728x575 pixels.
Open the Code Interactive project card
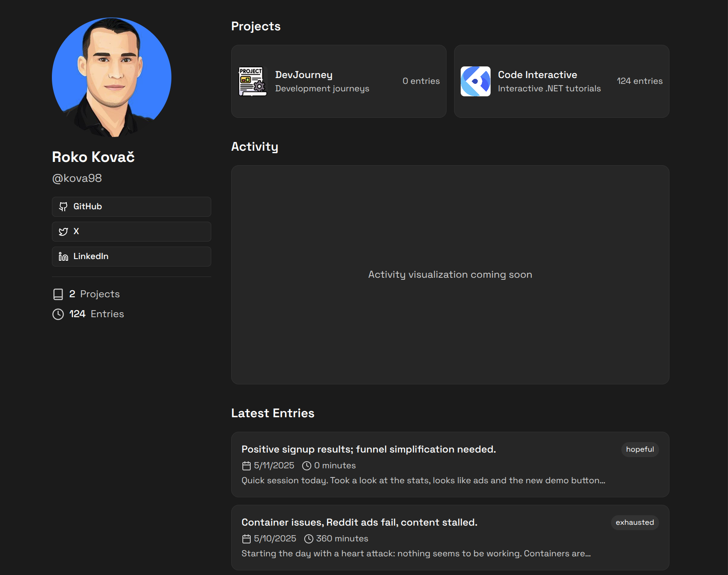click(x=562, y=81)
